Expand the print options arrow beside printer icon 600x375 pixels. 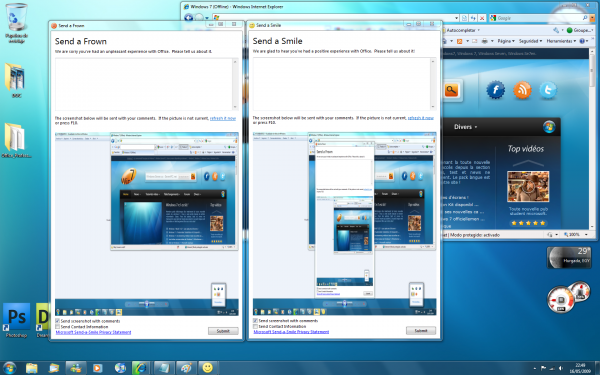point(492,41)
